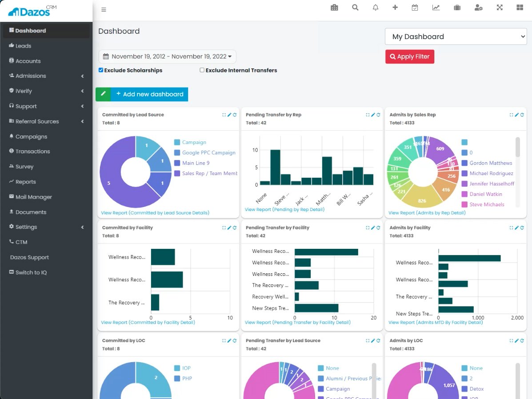Toggle fullscreen using the expand arrows icon
The width and height of the screenshot is (532, 399).
500,8
